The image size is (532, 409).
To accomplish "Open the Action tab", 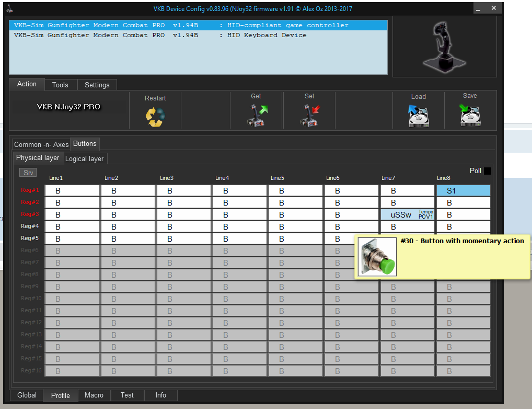I will pos(27,84).
